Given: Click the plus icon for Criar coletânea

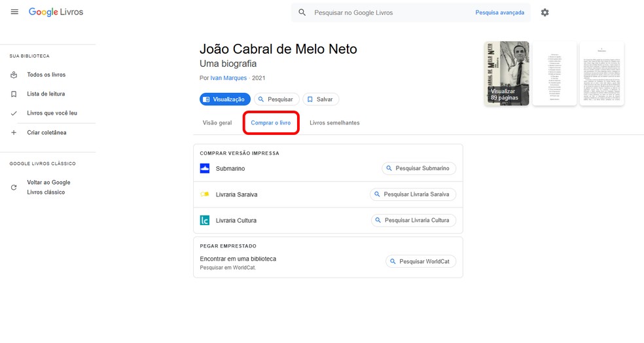Looking at the screenshot, I should [x=14, y=133].
